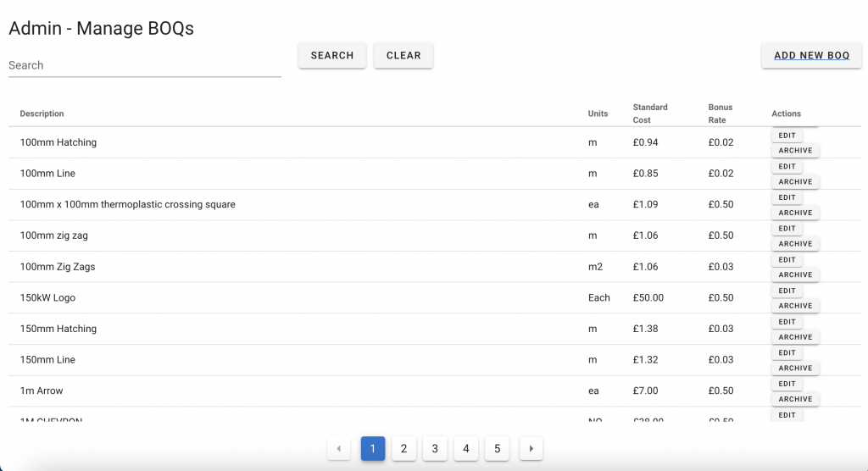Archive the 1m Arrow item
The height and width of the screenshot is (471, 868).
(x=795, y=399)
